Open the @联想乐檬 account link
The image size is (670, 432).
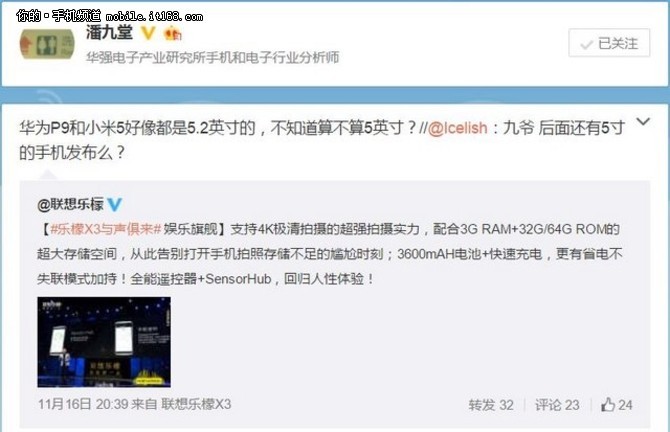[x=71, y=205]
